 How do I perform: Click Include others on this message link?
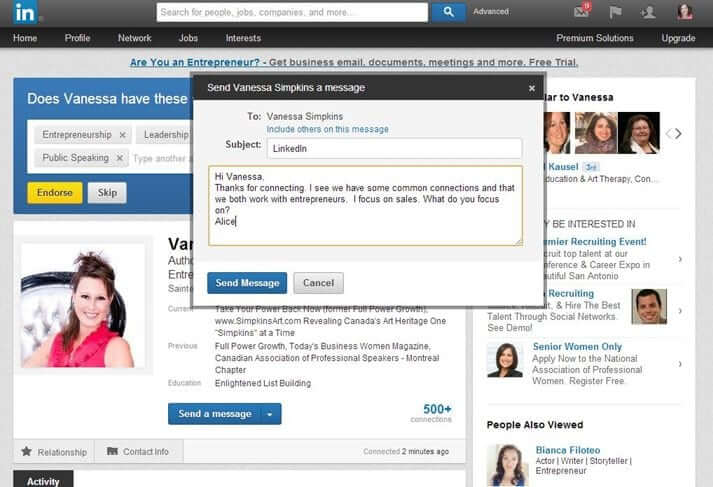(x=327, y=129)
